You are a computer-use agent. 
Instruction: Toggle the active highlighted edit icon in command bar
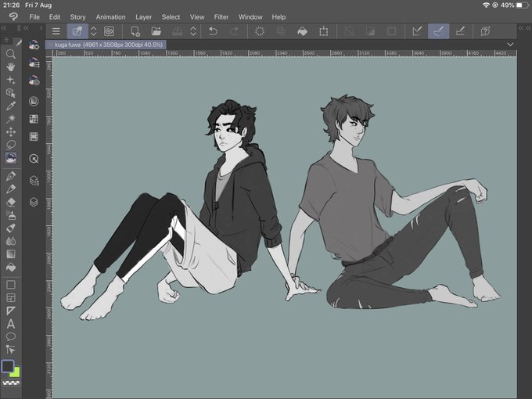pos(77,31)
